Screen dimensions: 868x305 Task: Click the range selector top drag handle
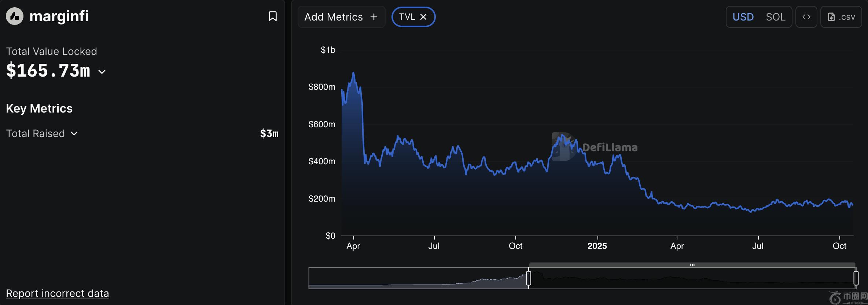[692, 265]
